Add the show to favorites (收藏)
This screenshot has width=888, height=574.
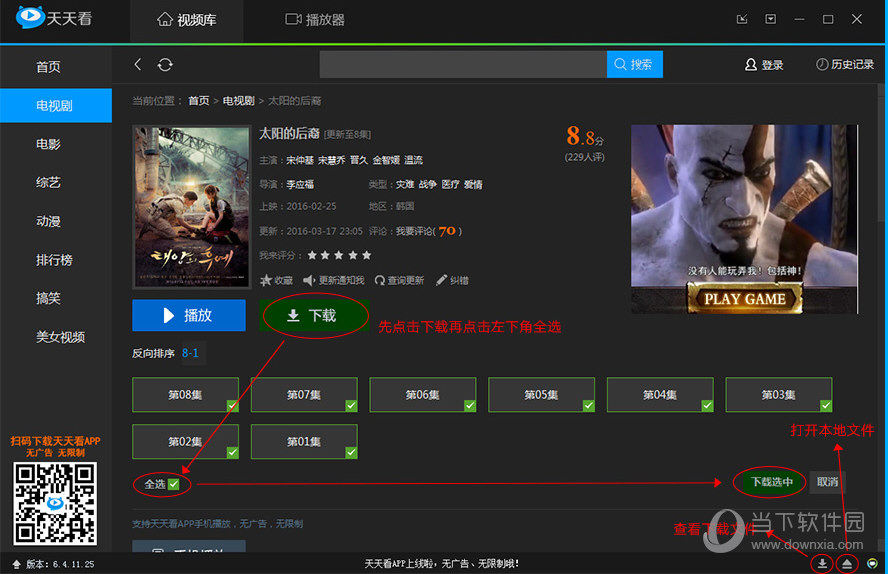277,280
